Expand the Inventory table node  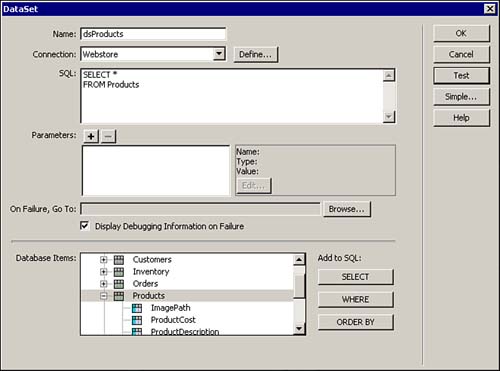[104, 272]
